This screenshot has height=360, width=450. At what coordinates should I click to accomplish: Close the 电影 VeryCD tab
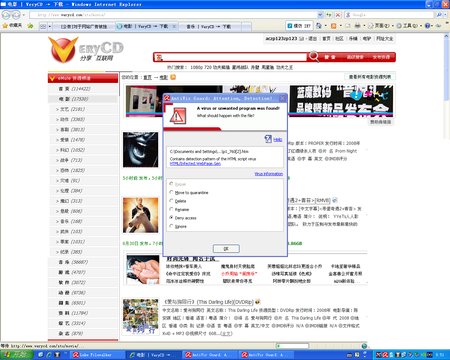(174, 26)
